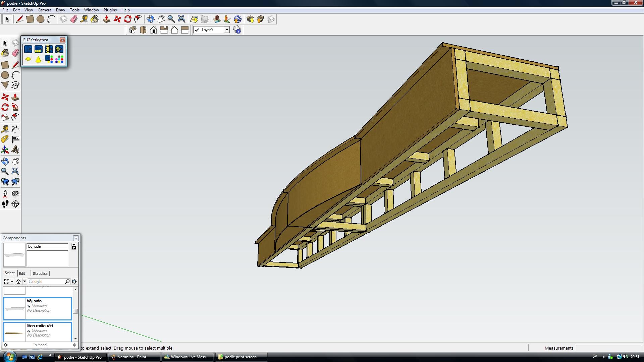Open Components navigation dropdown arrow beside home

tap(24, 282)
